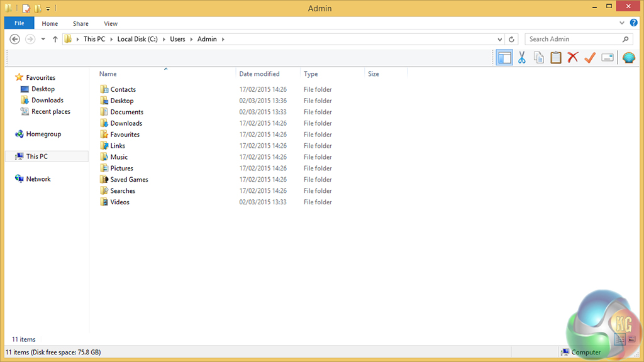644x362 pixels.
Task: Click Local Disk (C:) in breadcrumb
Action: (138, 39)
